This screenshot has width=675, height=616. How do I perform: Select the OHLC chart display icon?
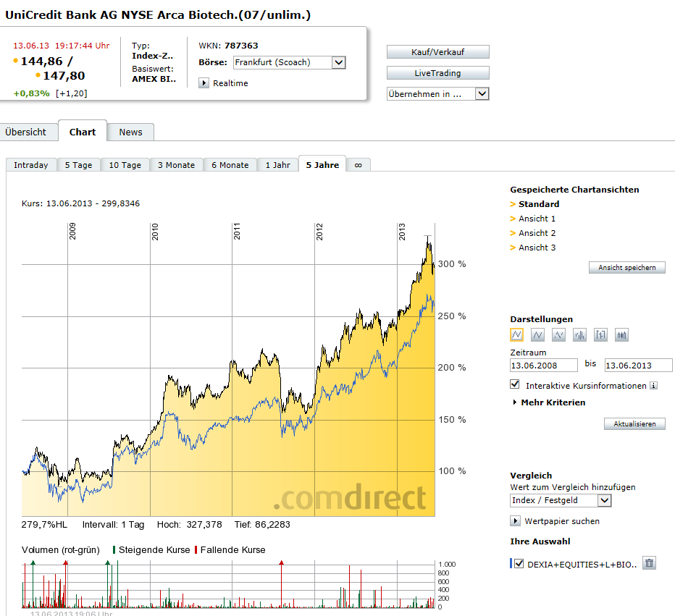click(x=600, y=334)
